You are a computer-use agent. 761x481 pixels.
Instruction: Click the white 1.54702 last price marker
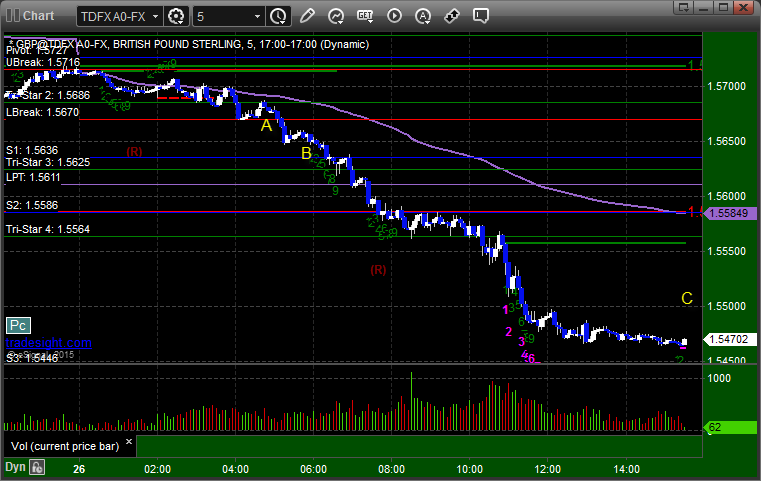click(729, 339)
